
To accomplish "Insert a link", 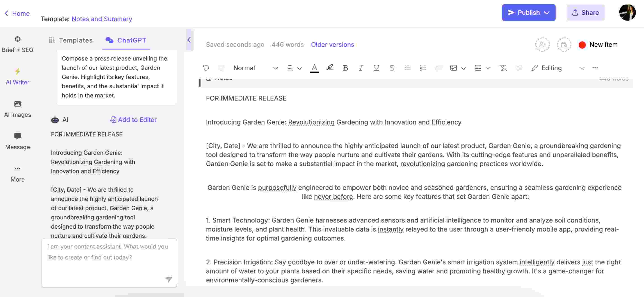I will click(x=438, y=68).
